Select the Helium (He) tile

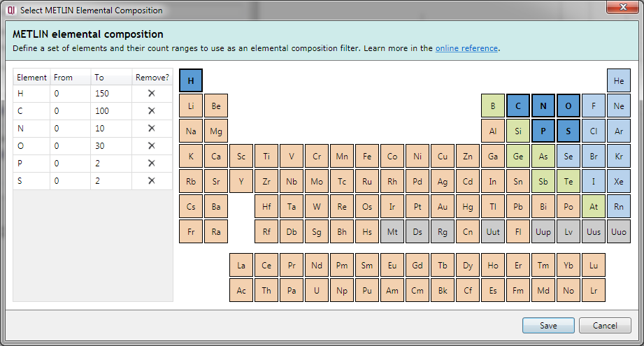tap(619, 80)
